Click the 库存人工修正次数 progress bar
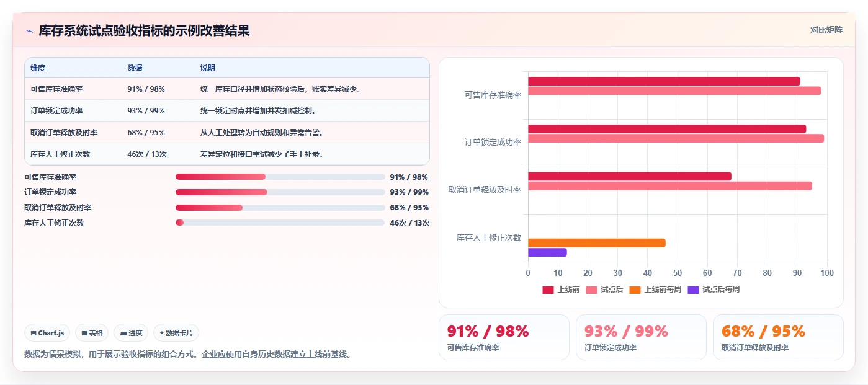 280,223
